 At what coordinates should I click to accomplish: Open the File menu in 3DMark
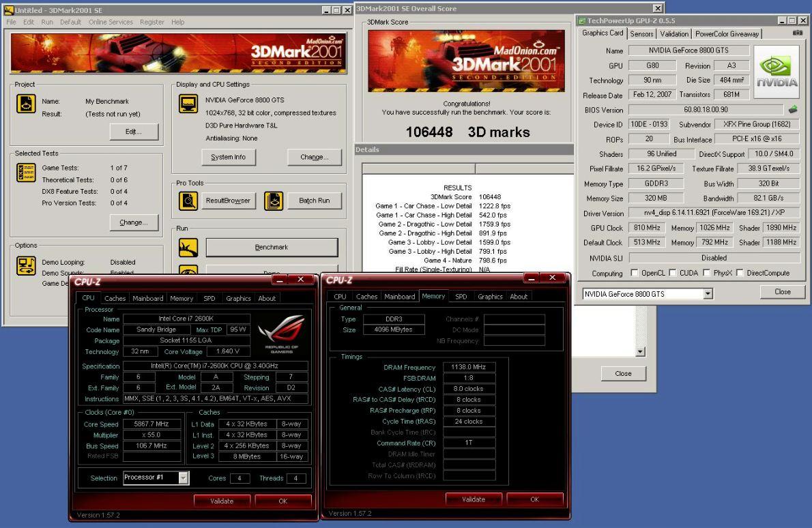pyautogui.click(x=11, y=23)
